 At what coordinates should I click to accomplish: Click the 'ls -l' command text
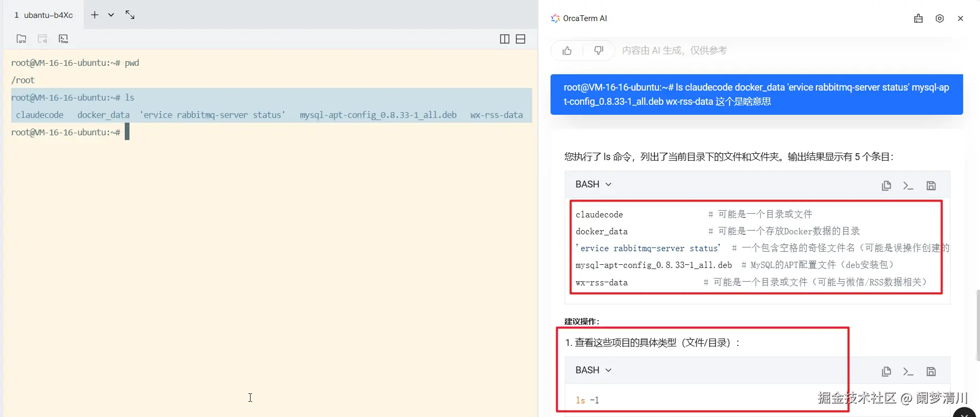click(x=587, y=400)
